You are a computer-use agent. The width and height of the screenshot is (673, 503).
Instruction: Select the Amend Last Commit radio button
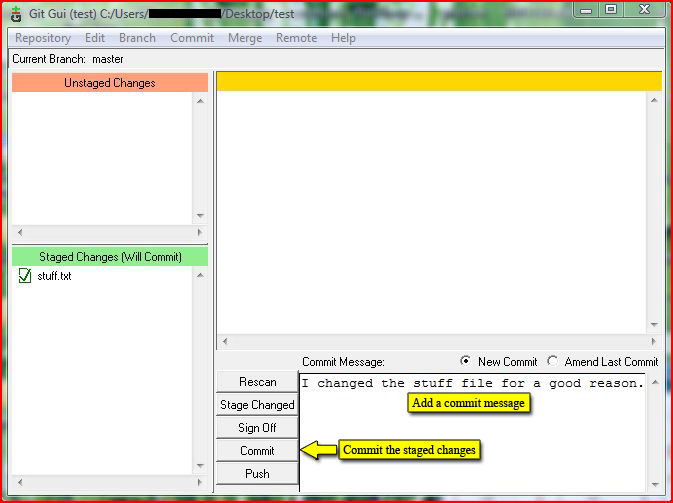pyautogui.click(x=552, y=361)
